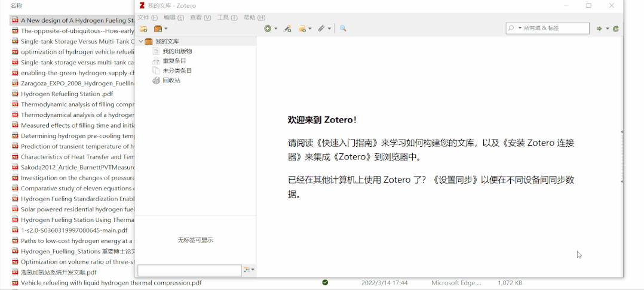Click the green Locate arrow icon

(599, 29)
